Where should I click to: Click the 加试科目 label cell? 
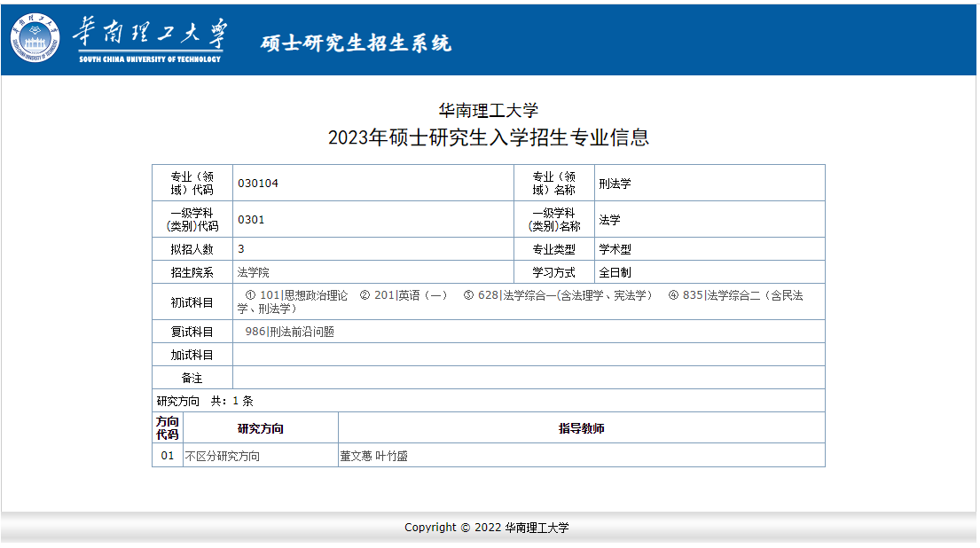192,355
